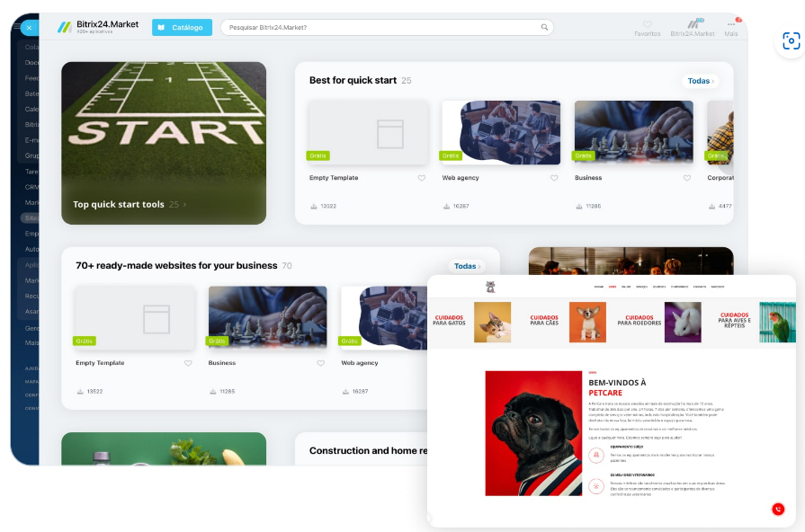805x532 pixels.
Task: Open the Mais three-dots menu
Action: click(731, 24)
